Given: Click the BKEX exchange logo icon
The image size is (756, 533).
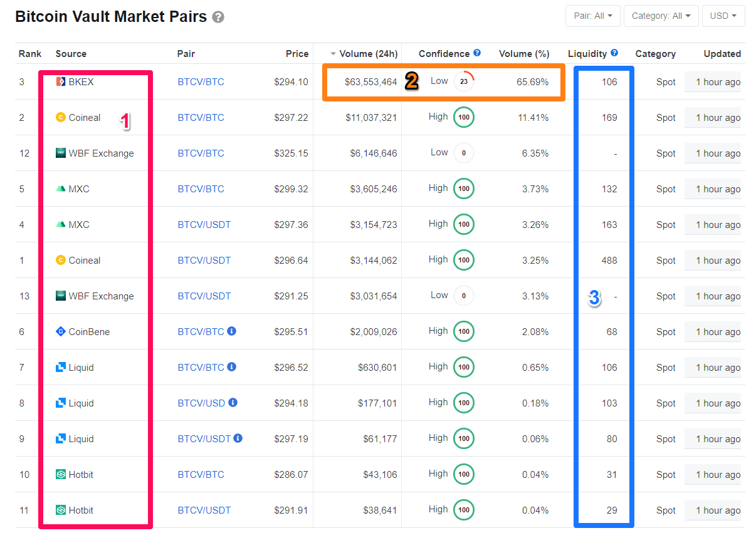Looking at the screenshot, I should (61, 81).
